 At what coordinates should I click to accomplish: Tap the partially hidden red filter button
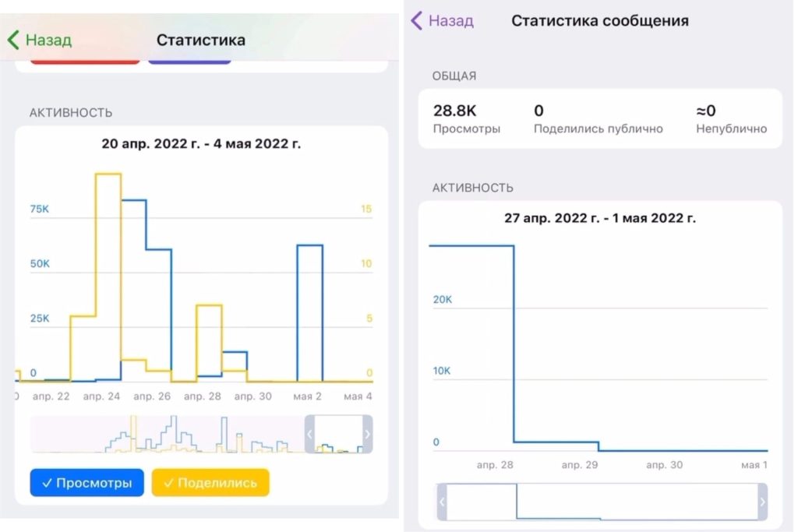tap(85, 61)
